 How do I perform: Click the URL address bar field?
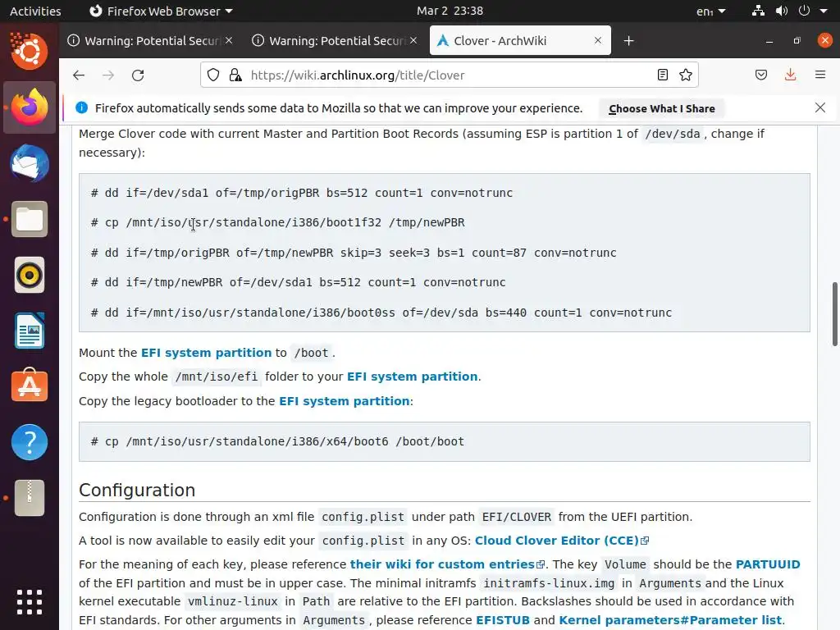point(443,75)
